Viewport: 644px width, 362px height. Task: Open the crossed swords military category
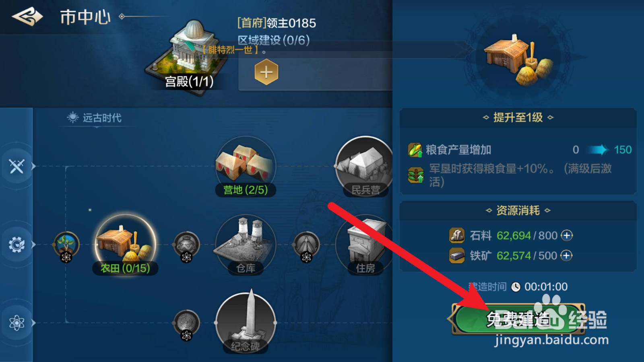17,166
